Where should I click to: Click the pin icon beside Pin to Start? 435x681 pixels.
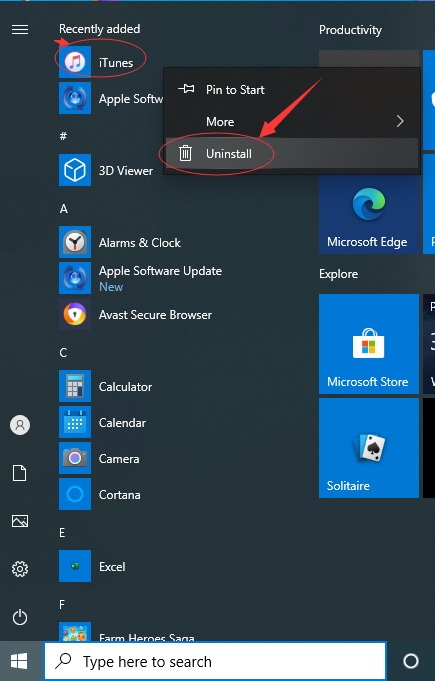coord(186,89)
